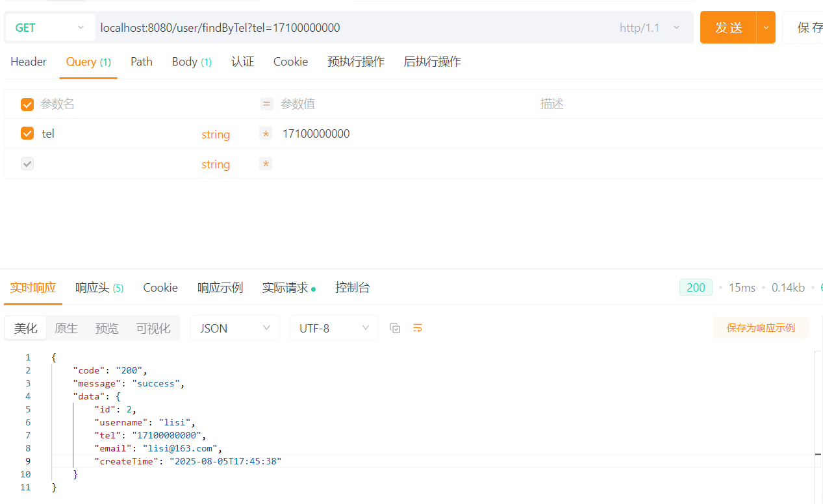The height and width of the screenshot is (504, 823).
Task: Open the http/1.1 protocol dropdown
Action: (650, 28)
